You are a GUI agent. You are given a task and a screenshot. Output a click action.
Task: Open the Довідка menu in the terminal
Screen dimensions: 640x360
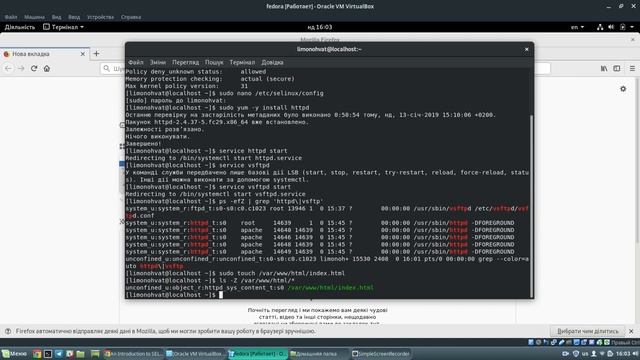click(272, 62)
